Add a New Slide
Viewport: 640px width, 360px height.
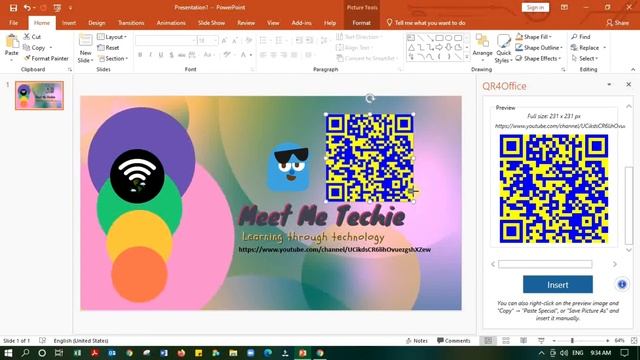pos(85,48)
